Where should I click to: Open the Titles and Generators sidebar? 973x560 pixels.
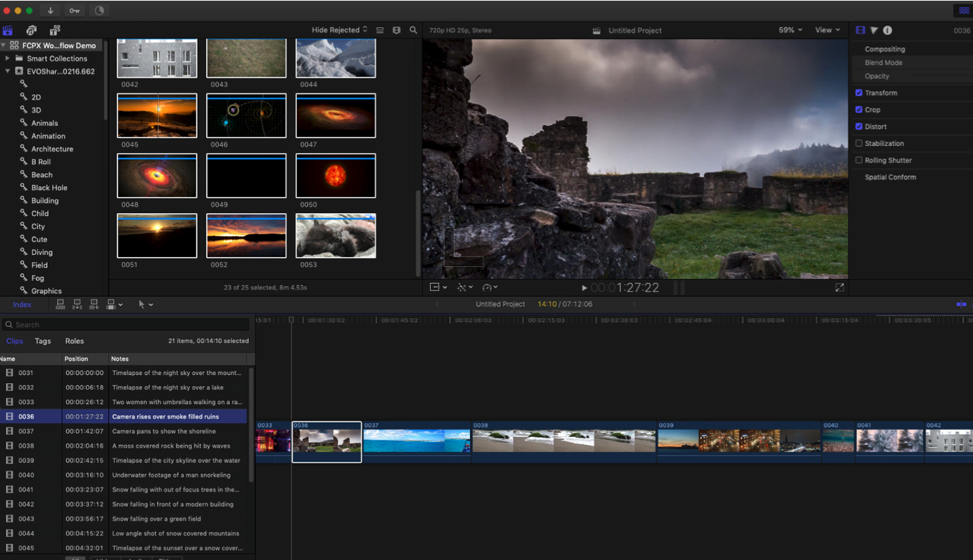(x=54, y=30)
